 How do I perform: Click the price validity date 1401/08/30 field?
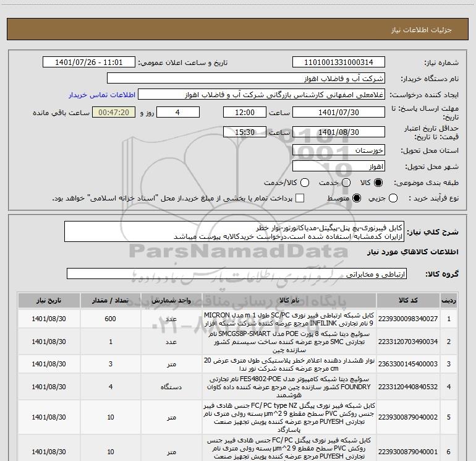pyautogui.click(x=339, y=132)
